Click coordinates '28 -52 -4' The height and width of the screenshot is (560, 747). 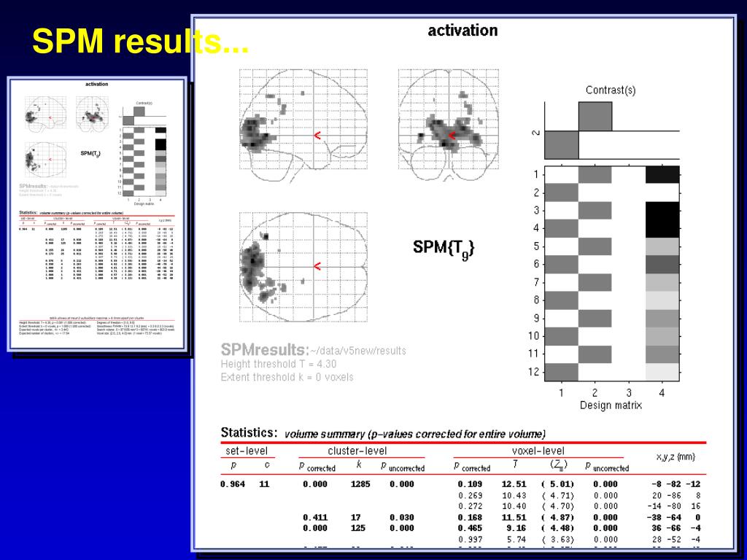point(676,540)
